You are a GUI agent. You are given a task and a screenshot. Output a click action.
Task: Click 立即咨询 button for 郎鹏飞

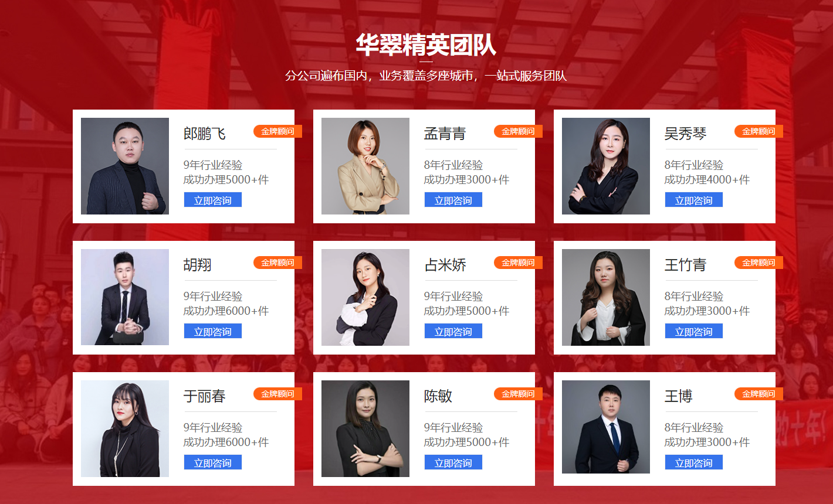pyautogui.click(x=213, y=200)
